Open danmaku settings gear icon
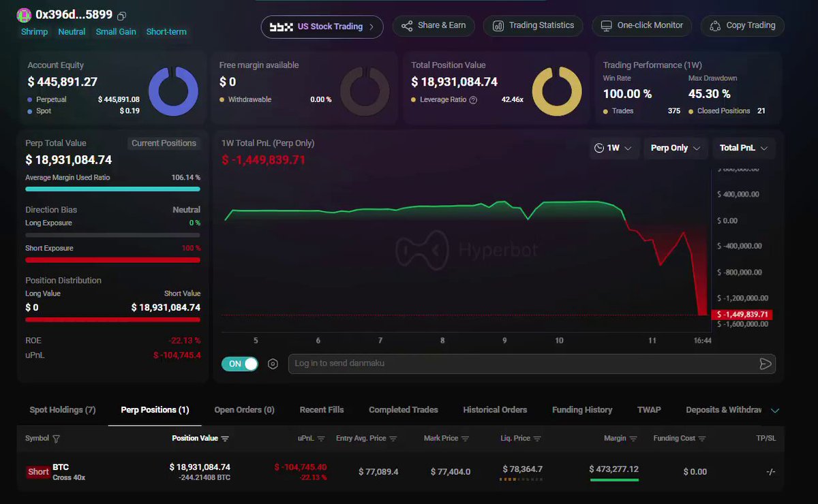 tap(273, 364)
